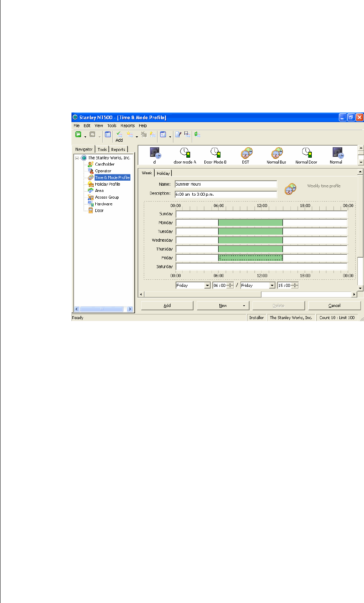The height and width of the screenshot is (603, 364).
Task: Click the green Refresh toolbar icon
Action: tap(197, 134)
